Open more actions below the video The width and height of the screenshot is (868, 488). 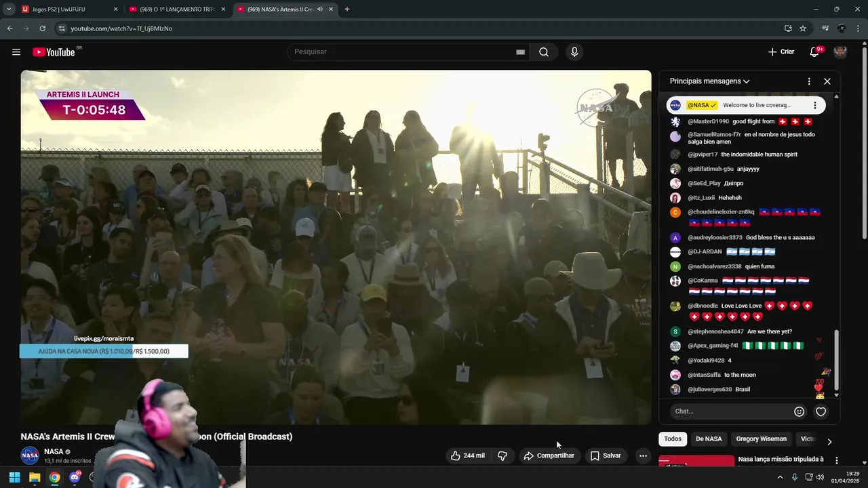point(643,455)
